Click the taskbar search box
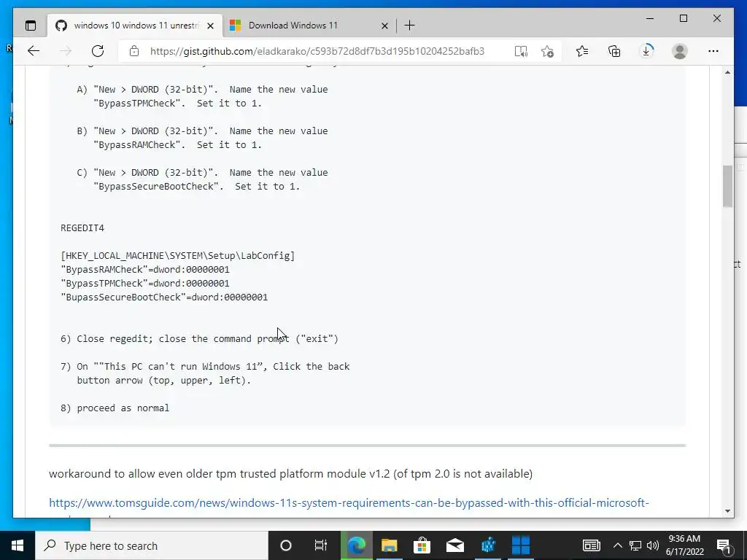The height and width of the screenshot is (560, 747). coord(152,545)
